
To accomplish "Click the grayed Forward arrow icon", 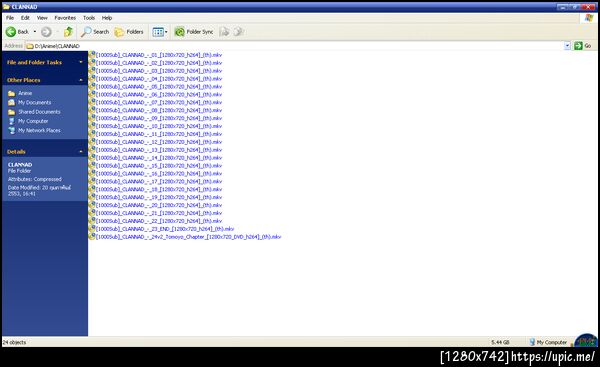I will pyautogui.click(x=46, y=32).
